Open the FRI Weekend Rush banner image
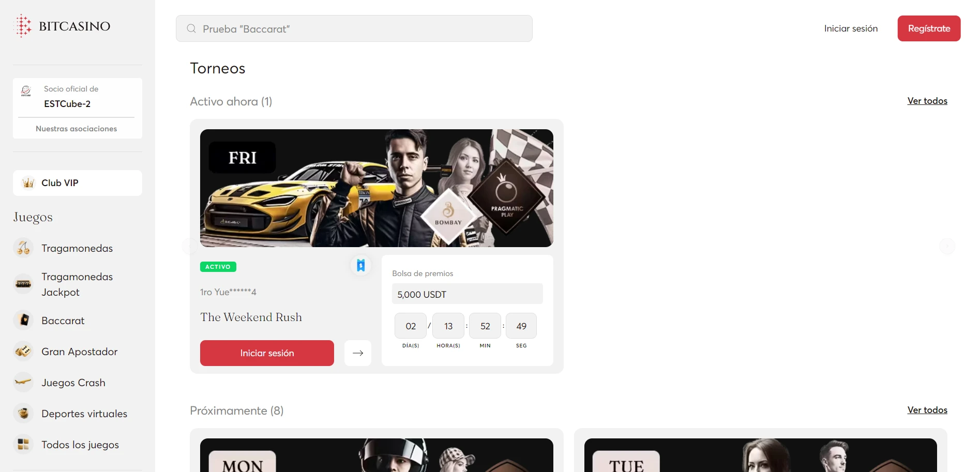This screenshot has height=472, width=980. click(x=376, y=188)
